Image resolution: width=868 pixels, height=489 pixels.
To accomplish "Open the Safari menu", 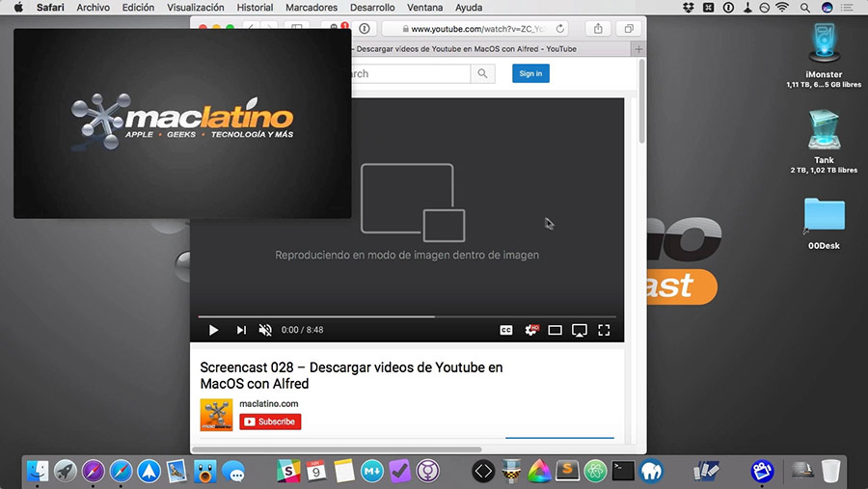I will 50,7.
